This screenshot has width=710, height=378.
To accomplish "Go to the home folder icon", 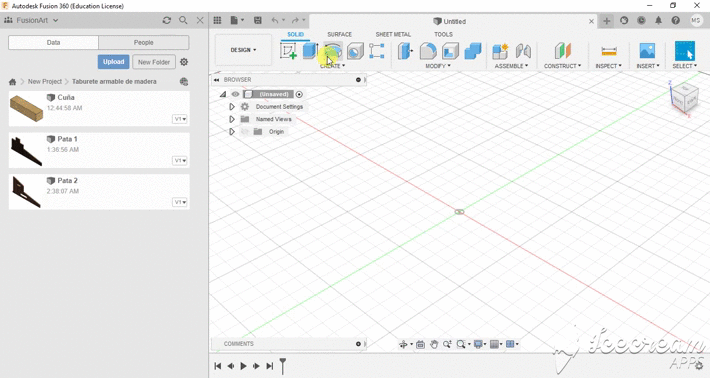I will (x=12, y=82).
